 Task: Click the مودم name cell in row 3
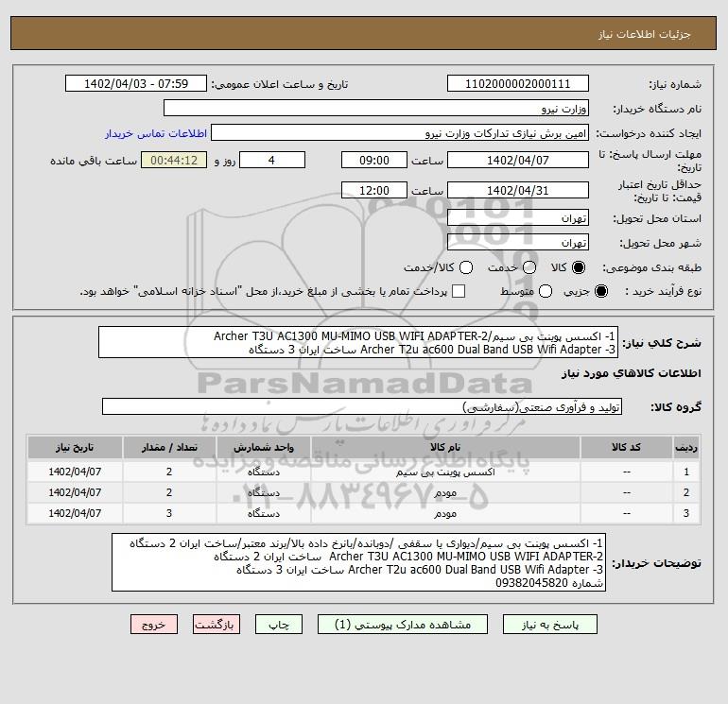[445, 513]
